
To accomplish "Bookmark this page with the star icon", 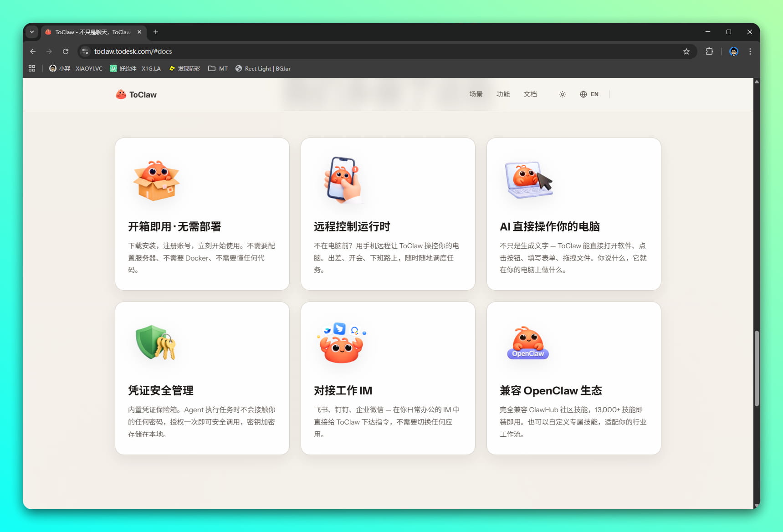I will coord(686,51).
